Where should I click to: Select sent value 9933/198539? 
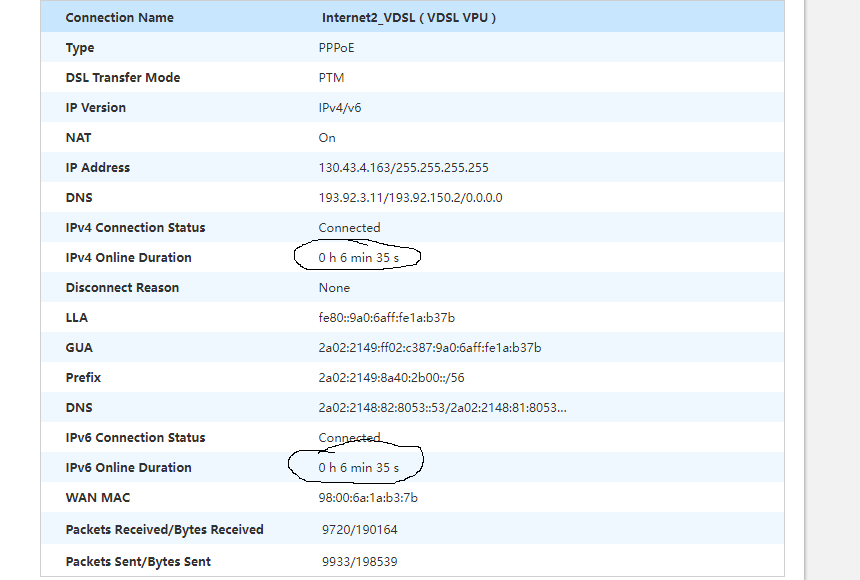pyautogui.click(x=360, y=561)
